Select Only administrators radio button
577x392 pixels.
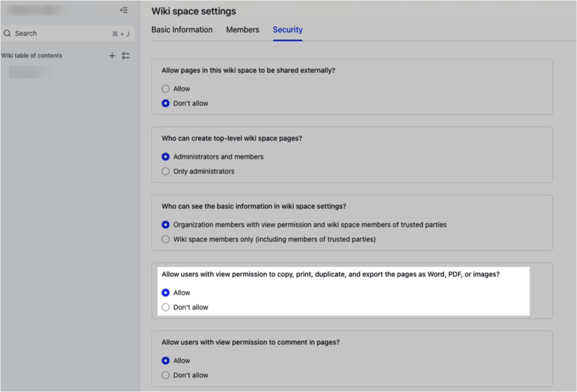(165, 171)
